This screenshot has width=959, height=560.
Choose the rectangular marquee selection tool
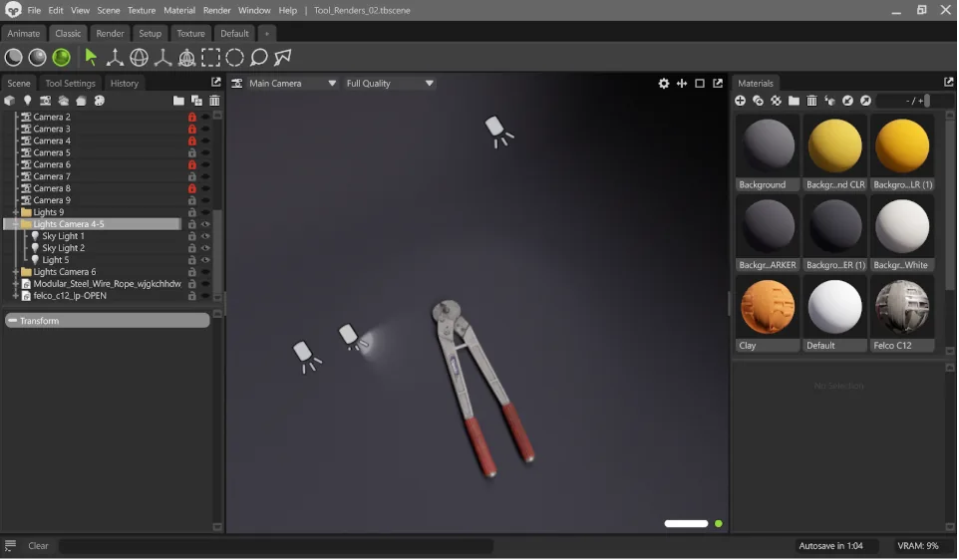[210, 58]
